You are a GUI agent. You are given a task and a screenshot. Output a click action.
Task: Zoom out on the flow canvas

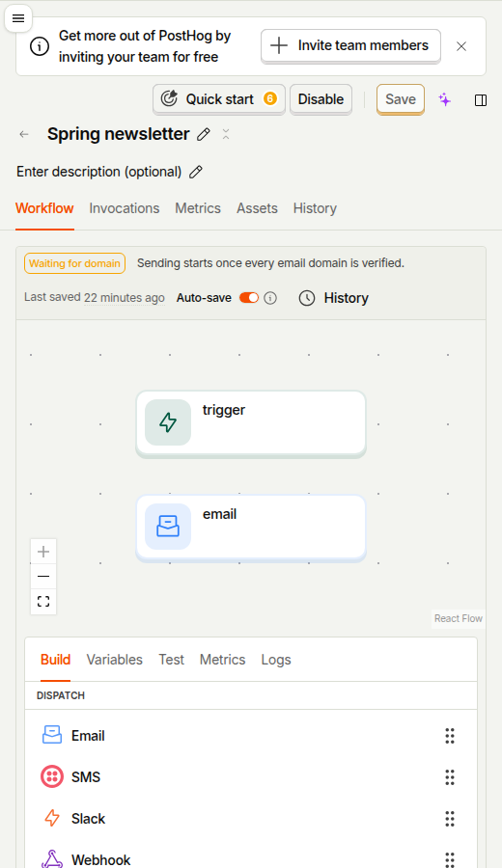click(43, 577)
